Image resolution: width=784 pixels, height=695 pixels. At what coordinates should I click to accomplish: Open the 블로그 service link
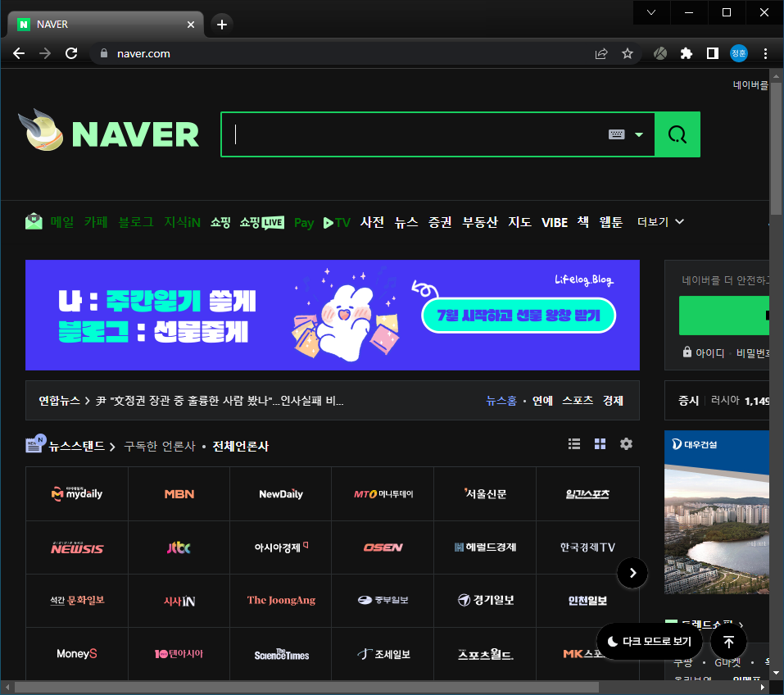coord(135,221)
